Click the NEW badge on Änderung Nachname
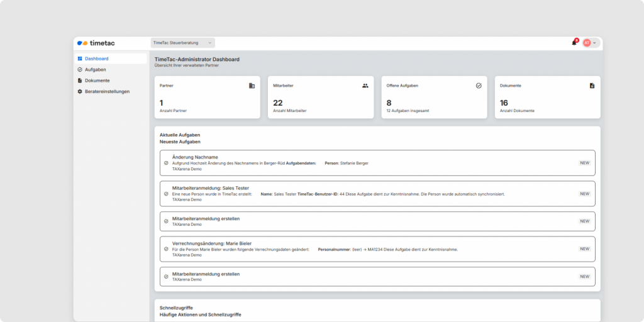This screenshot has width=644, height=322. pos(584,163)
